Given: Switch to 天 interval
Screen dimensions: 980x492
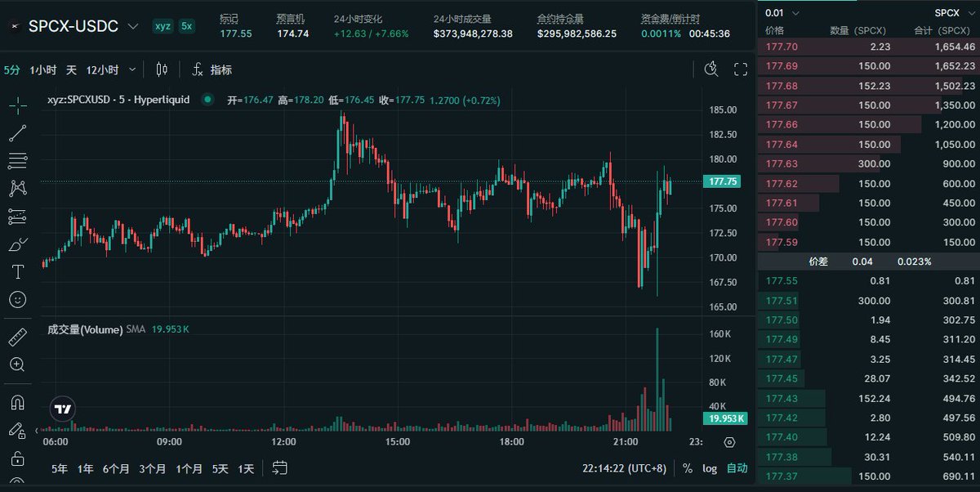Looking at the screenshot, I should point(72,69).
